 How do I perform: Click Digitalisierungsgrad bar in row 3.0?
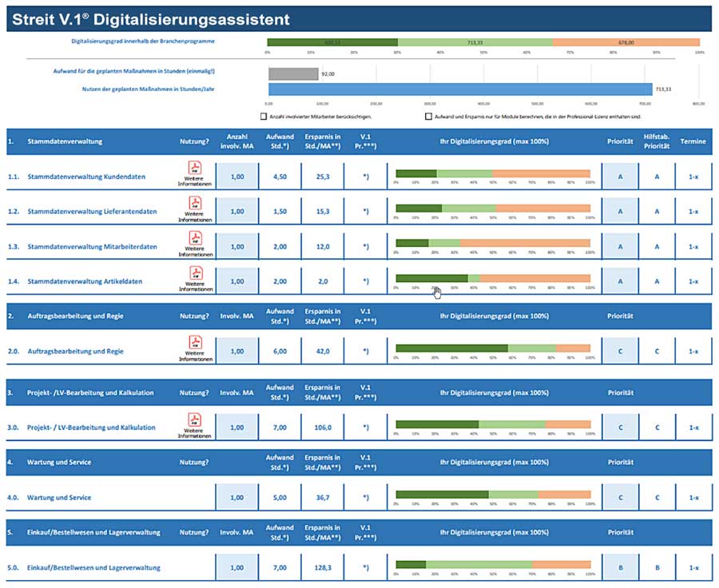(x=493, y=425)
